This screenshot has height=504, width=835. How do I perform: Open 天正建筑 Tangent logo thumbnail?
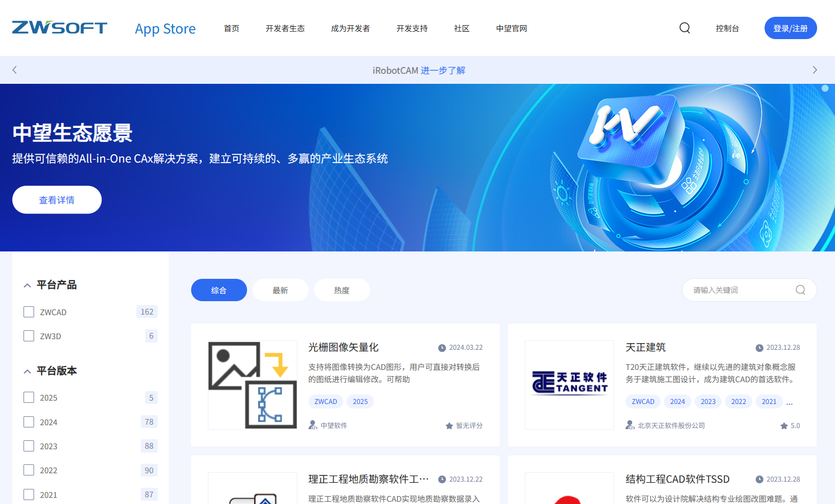click(x=570, y=385)
